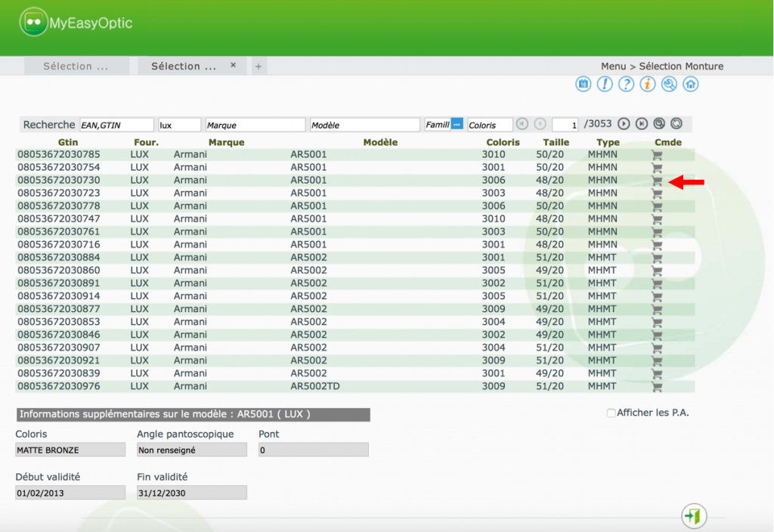Open the wrench settings icon

click(x=669, y=85)
